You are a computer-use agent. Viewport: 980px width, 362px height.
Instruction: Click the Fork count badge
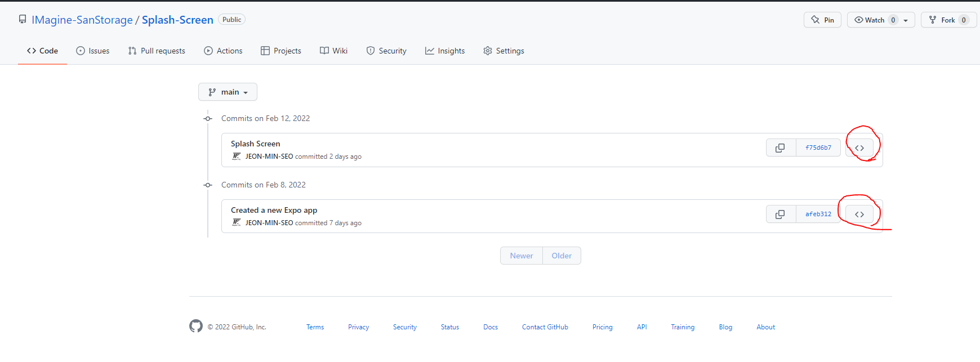click(964, 20)
